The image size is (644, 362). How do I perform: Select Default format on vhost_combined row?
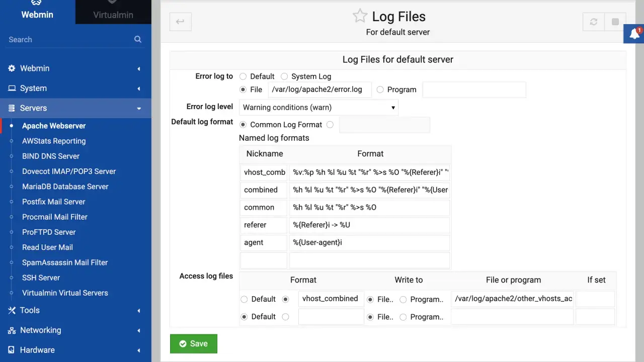tap(244, 299)
